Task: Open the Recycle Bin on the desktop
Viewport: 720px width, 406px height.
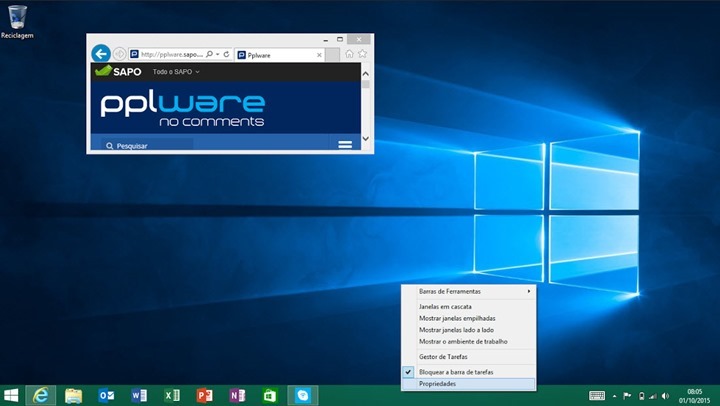Action: click(14, 18)
